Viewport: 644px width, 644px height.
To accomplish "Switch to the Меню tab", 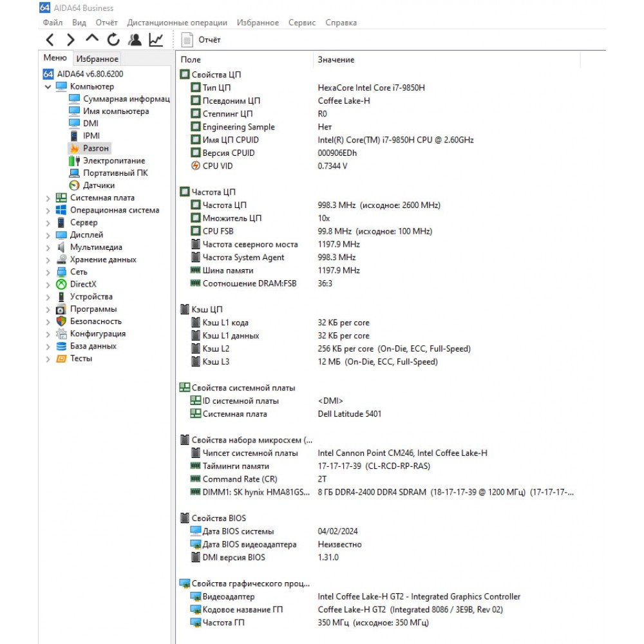I will (x=55, y=58).
